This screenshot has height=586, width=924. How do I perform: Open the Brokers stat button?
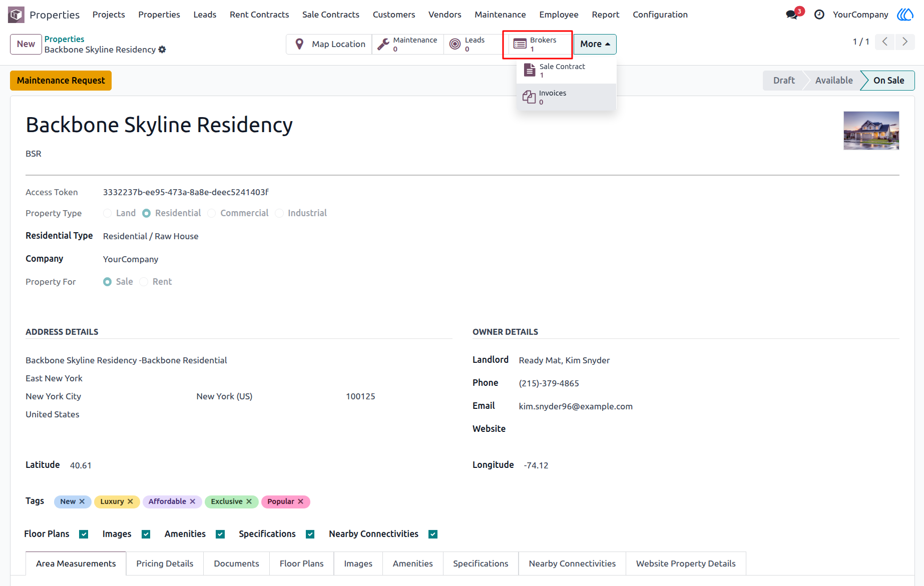537,44
